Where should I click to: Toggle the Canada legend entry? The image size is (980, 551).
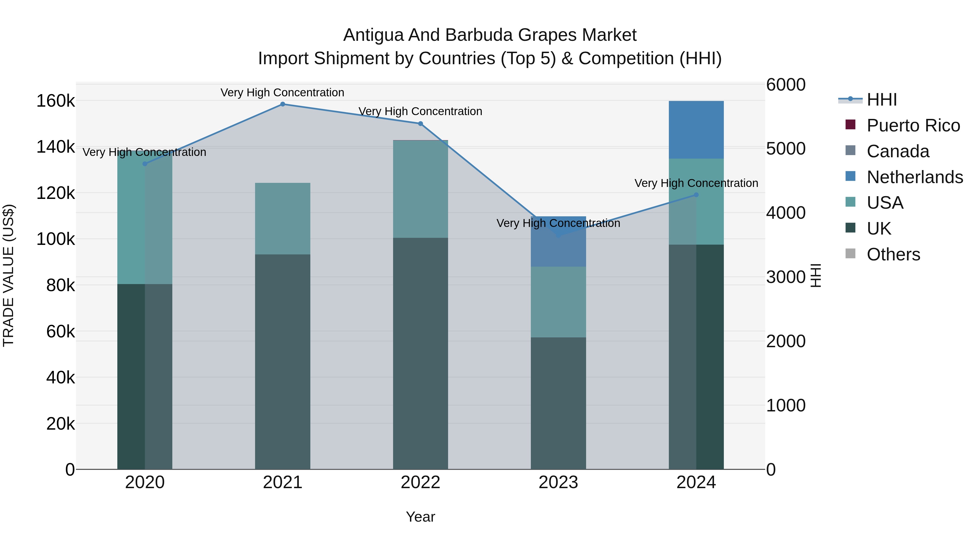[887, 151]
